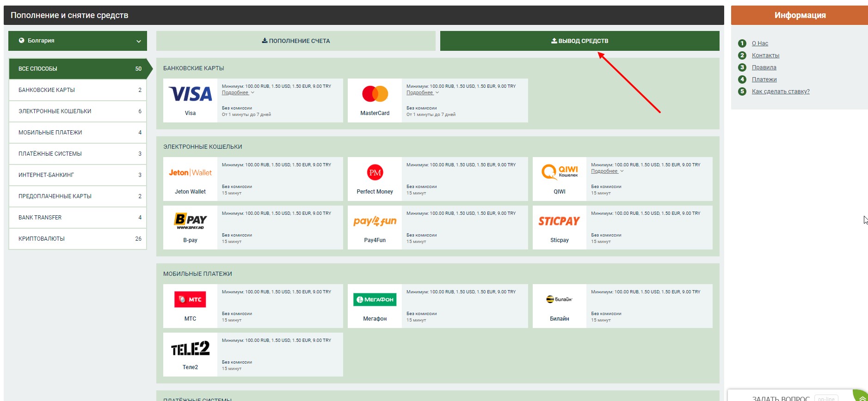Screen dimensions: 868x401
Task: Click the Электронные кошельки section heading
Action: tap(203, 147)
